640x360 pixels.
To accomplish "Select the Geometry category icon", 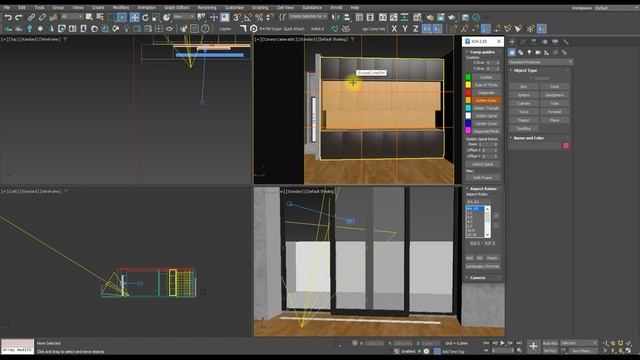I will 512,52.
